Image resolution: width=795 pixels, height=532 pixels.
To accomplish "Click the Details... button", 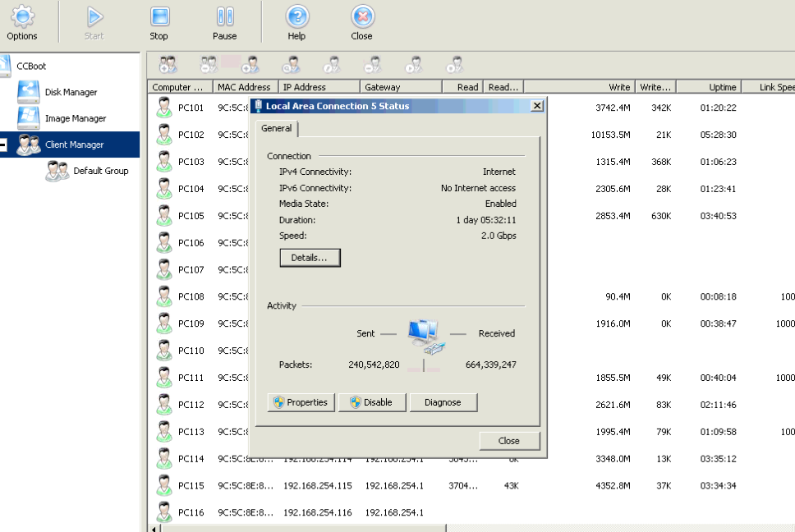I will pyautogui.click(x=310, y=258).
